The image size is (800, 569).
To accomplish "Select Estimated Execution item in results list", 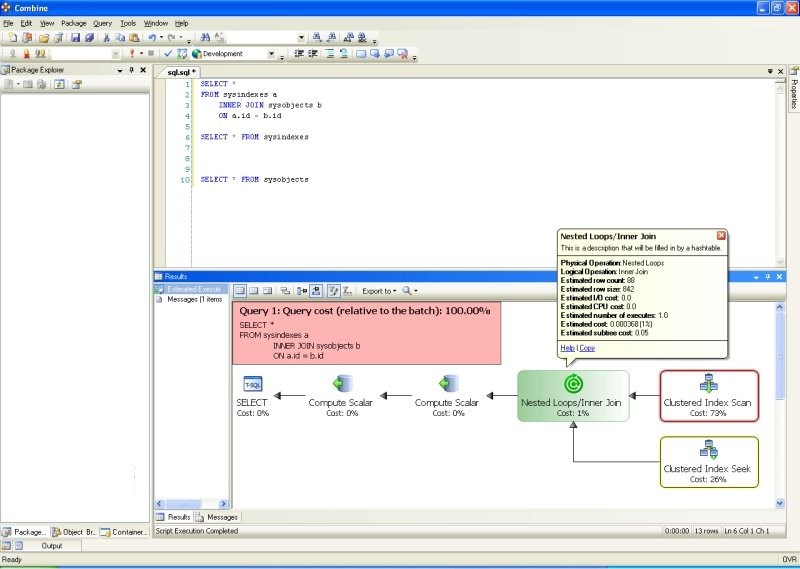I will [x=191, y=289].
